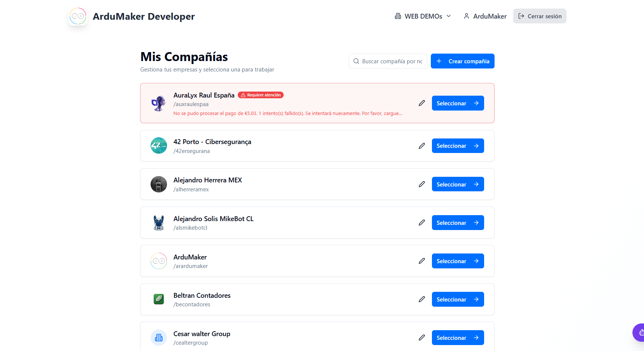The image size is (644, 351).
Task: Select the Cesar walter Group company
Action: pyautogui.click(x=458, y=338)
